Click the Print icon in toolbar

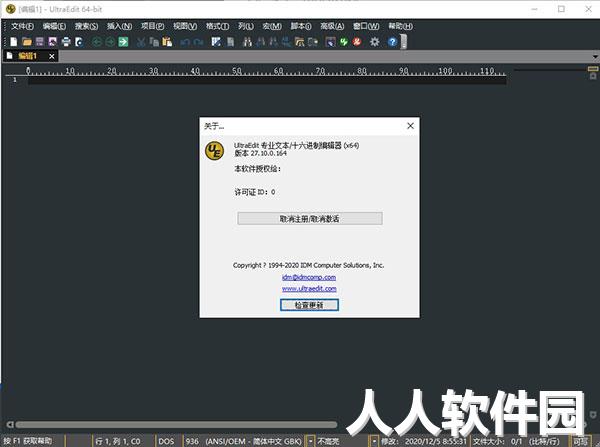click(66, 42)
